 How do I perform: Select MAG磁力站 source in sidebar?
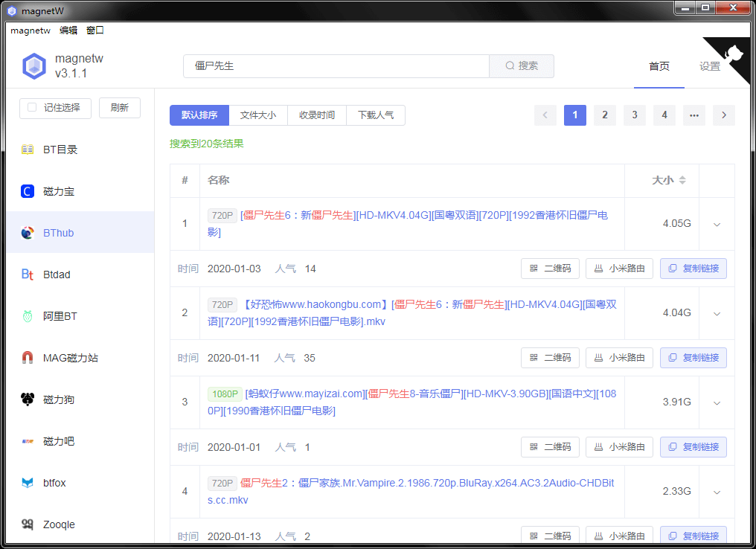80,358
